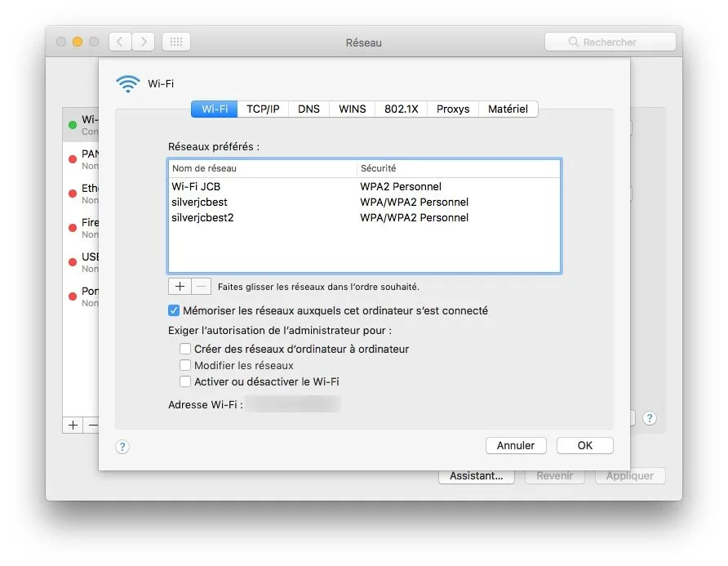Enable Créer des réseaux d'ordinateur à ordinateur
The width and height of the screenshot is (728, 566).
click(184, 349)
